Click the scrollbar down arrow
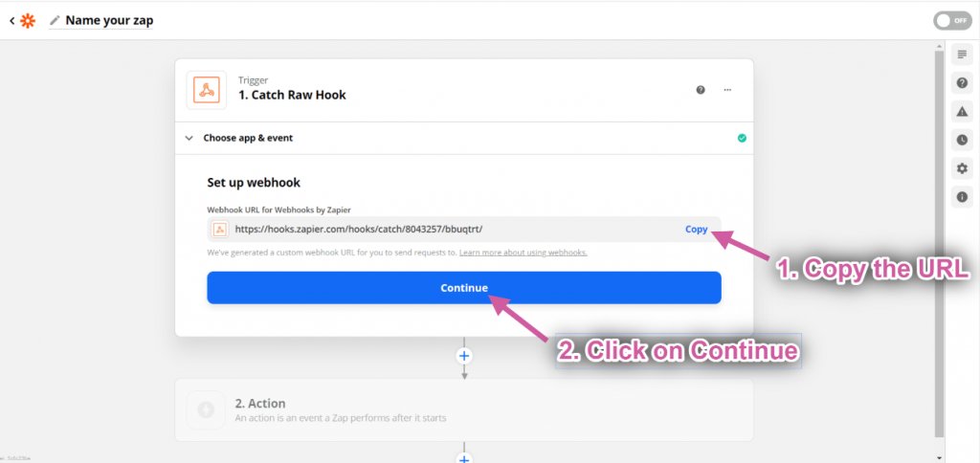The width and height of the screenshot is (980, 463). click(x=940, y=458)
